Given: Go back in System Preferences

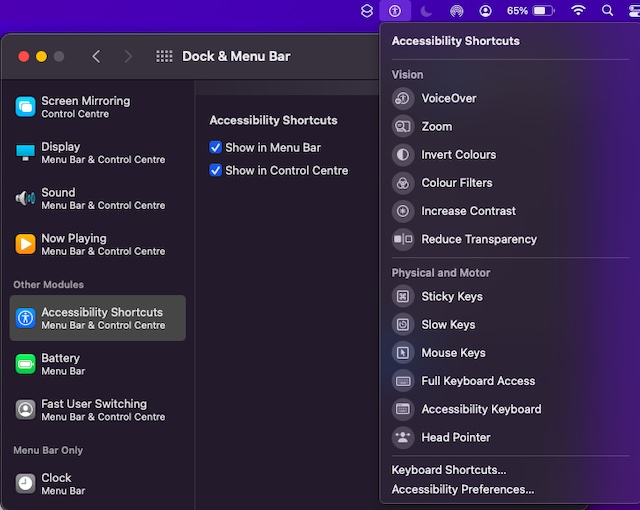Looking at the screenshot, I should 96,56.
